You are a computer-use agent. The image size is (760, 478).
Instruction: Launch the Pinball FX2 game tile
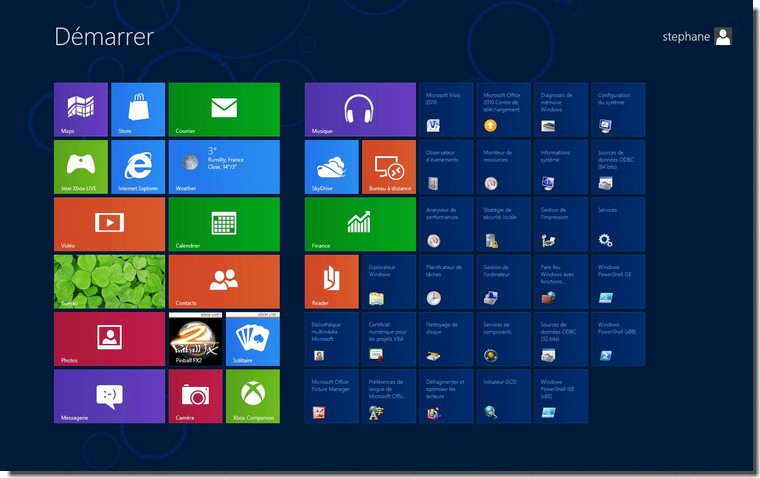tap(195, 339)
